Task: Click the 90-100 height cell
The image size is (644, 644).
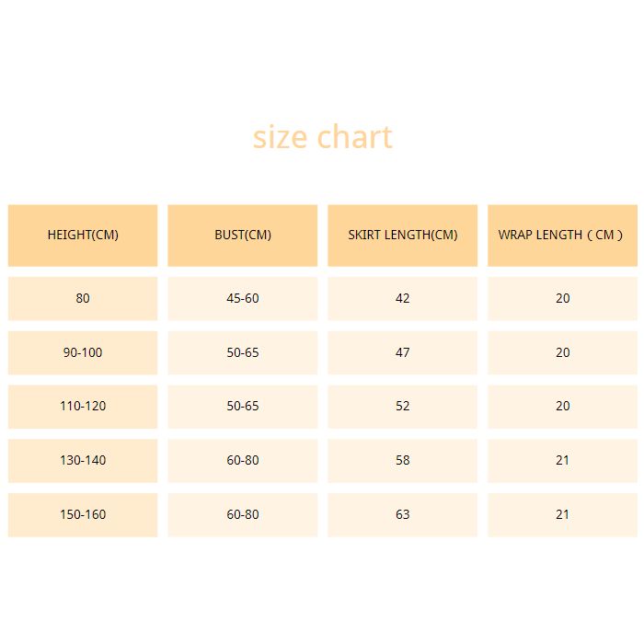Action: pyautogui.click(x=83, y=352)
